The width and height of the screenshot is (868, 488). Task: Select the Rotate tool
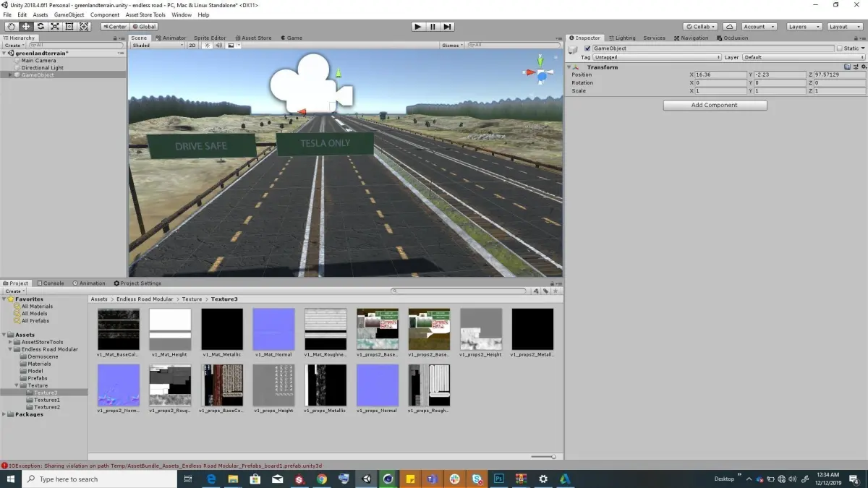pos(41,27)
